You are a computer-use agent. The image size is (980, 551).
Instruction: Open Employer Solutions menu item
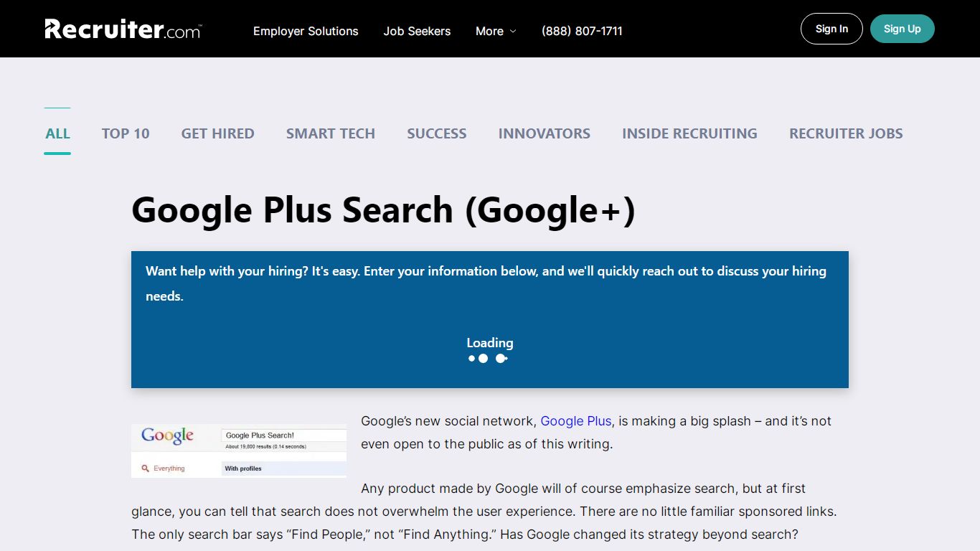(x=306, y=31)
